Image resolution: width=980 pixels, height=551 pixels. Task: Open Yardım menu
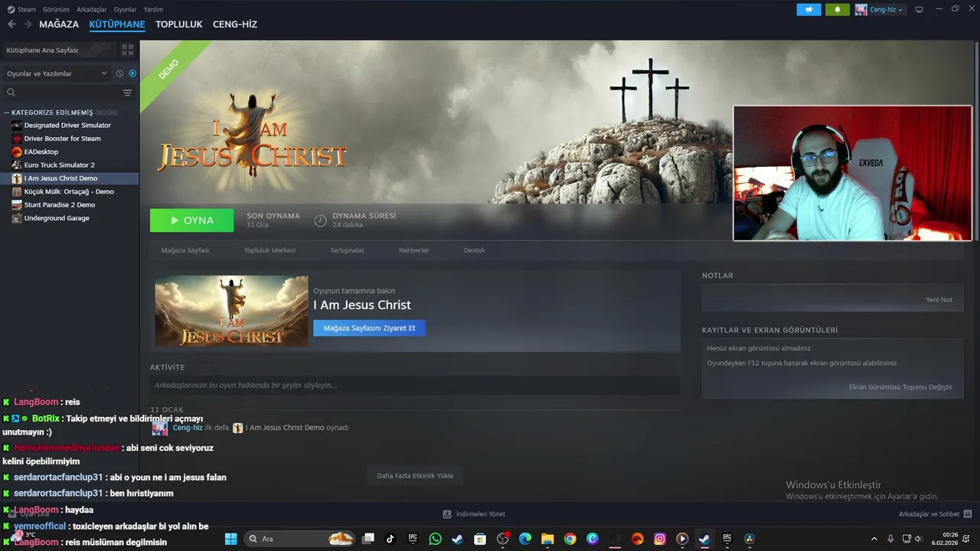(153, 9)
